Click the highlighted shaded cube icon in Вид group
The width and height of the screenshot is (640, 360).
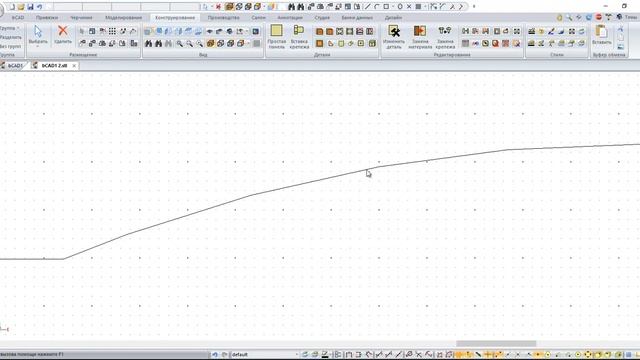[x=210, y=43]
